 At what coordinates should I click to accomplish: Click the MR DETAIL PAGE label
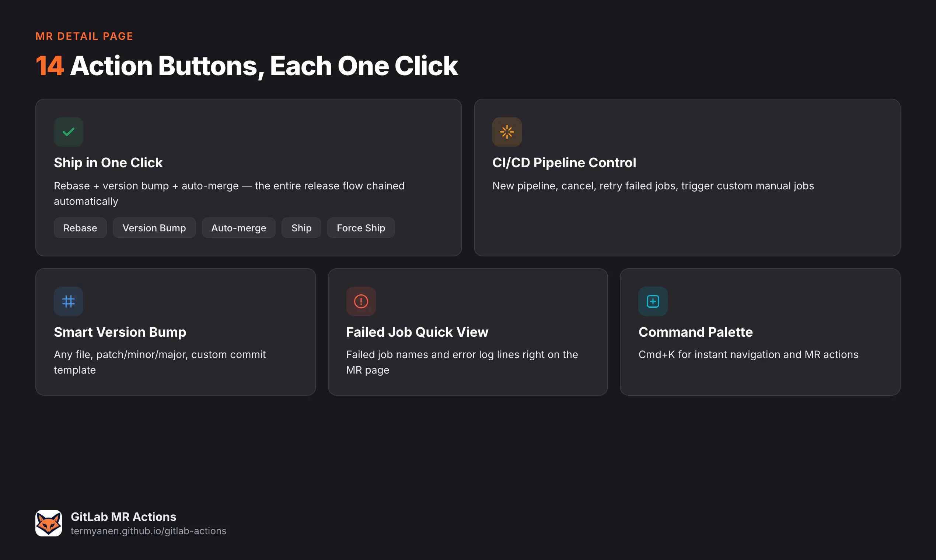point(84,36)
